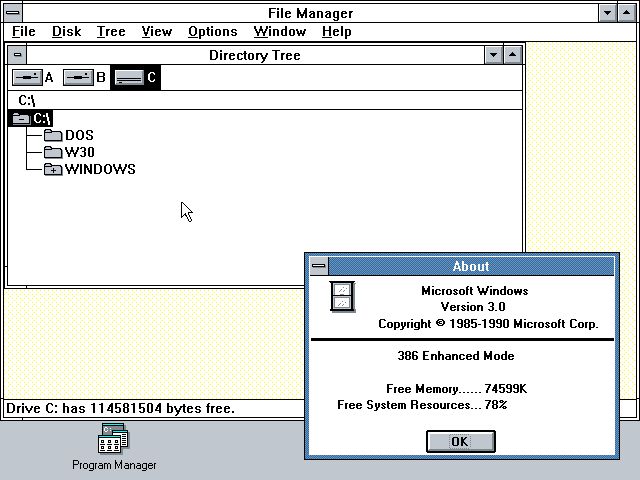The width and height of the screenshot is (640, 480).
Task: Open the About dialog control menu box
Action: point(318,266)
